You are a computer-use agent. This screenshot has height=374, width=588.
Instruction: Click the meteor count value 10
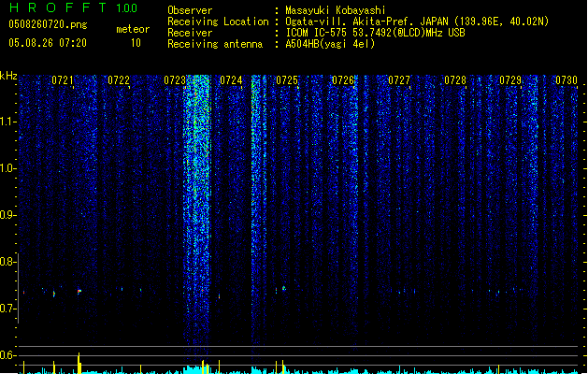136,43
